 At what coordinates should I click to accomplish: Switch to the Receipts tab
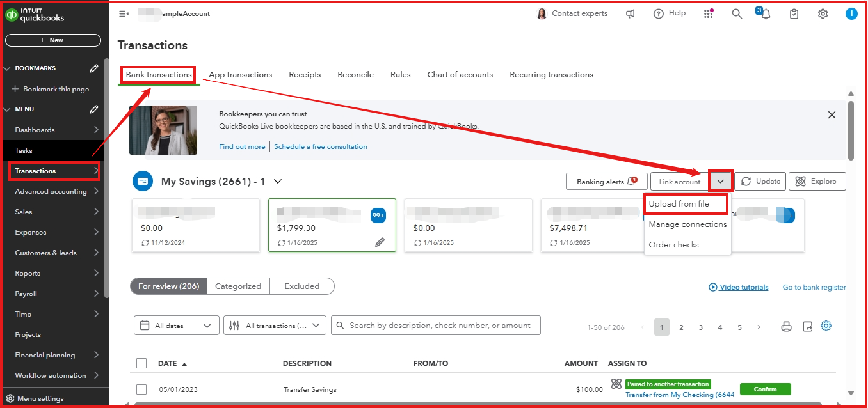305,75
